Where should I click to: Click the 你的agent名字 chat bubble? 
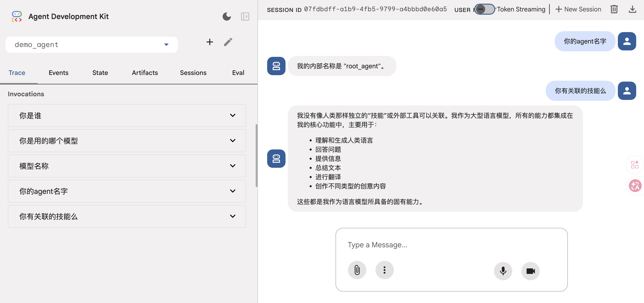click(x=585, y=41)
